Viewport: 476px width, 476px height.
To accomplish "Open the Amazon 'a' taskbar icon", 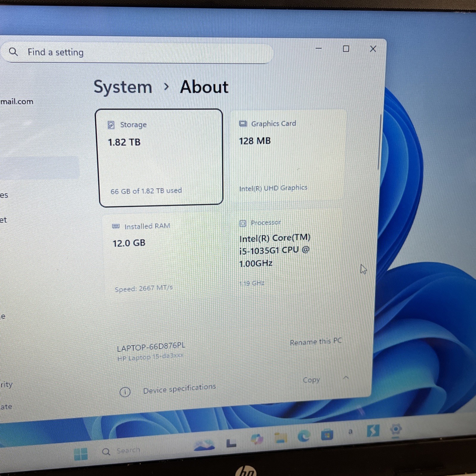I will [x=350, y=431].
